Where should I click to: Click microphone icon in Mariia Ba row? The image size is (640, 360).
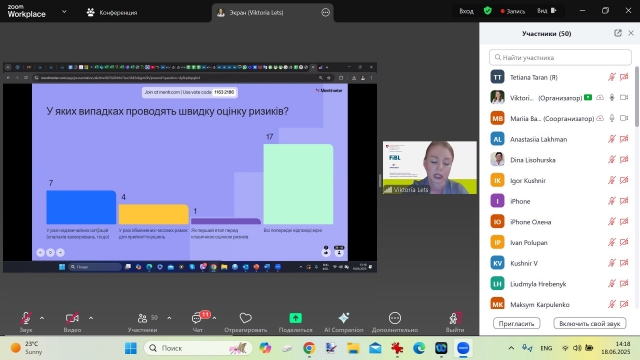point(611,118)
